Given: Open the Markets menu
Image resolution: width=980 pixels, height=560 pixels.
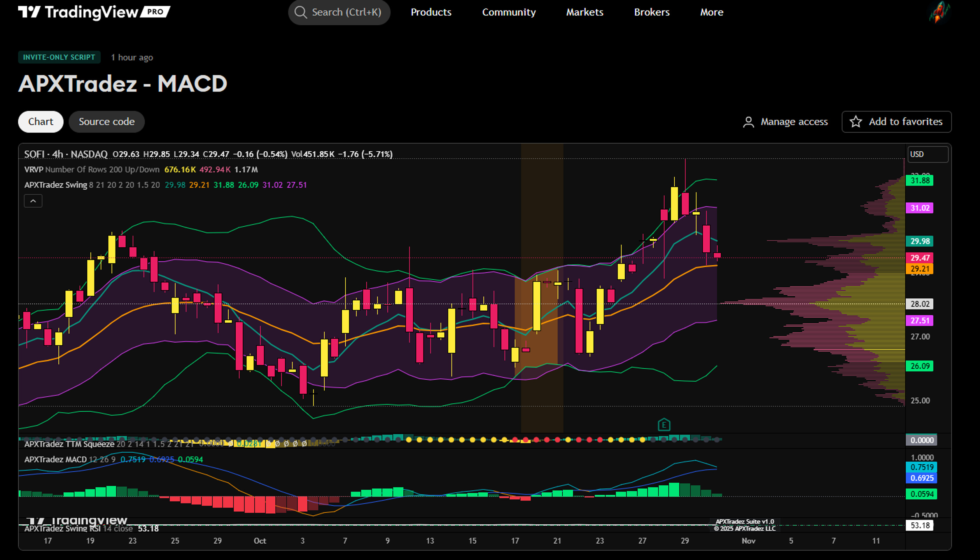Looking at the screenshot, I should coord(584,12).
